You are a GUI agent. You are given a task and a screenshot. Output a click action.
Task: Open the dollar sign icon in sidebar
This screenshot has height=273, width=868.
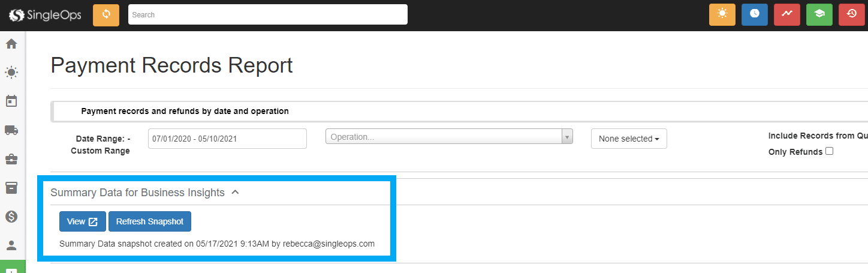coord(11,217)
